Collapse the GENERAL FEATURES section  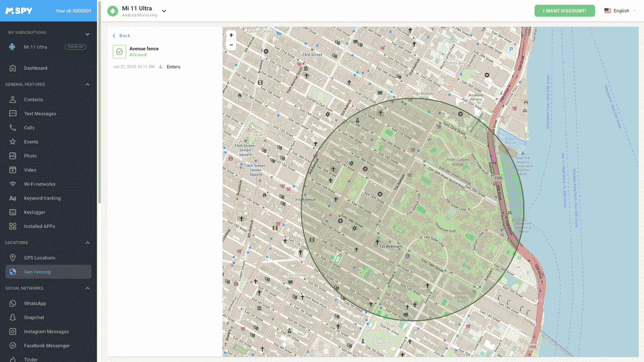click(87, 84)
